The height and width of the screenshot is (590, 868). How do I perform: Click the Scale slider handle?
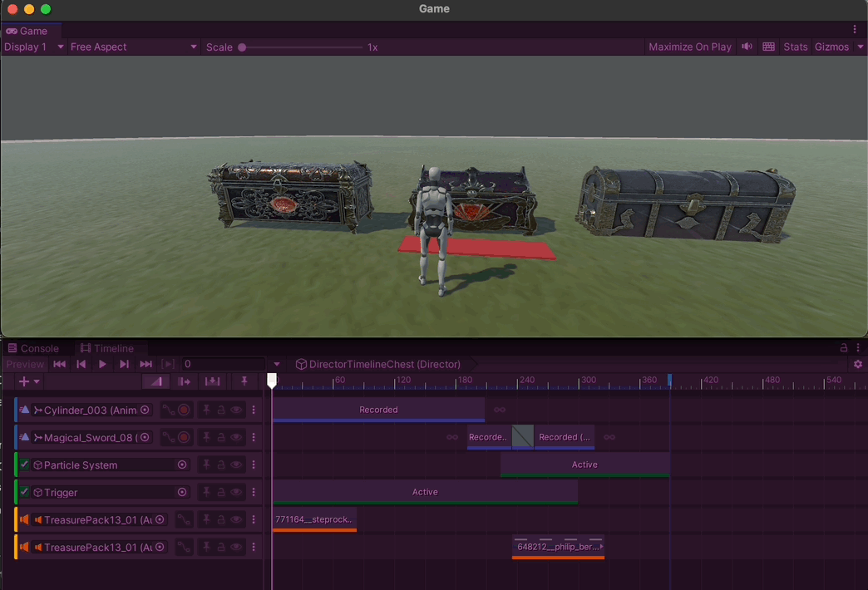point(242,47)
